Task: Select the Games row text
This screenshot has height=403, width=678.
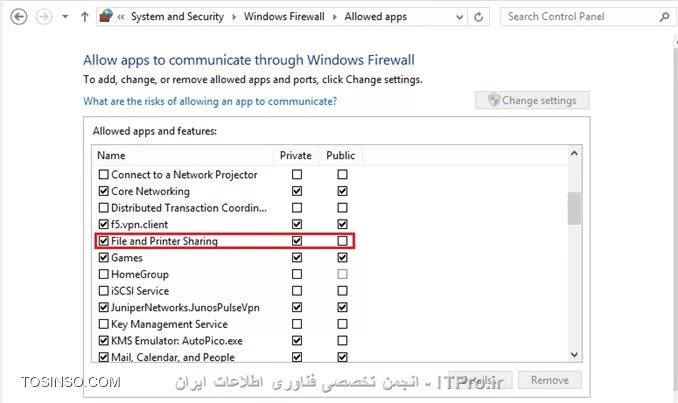Action: 127,258
